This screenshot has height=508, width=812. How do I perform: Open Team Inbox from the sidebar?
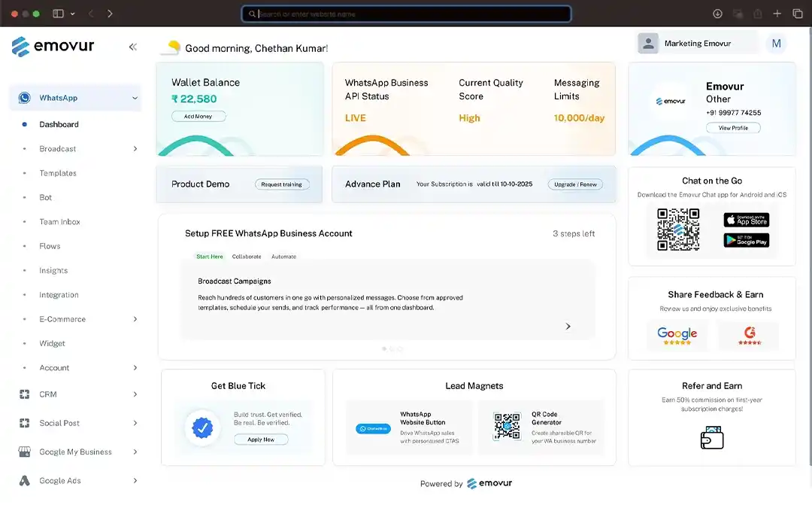pyautogui.click(x=59, y=222)
